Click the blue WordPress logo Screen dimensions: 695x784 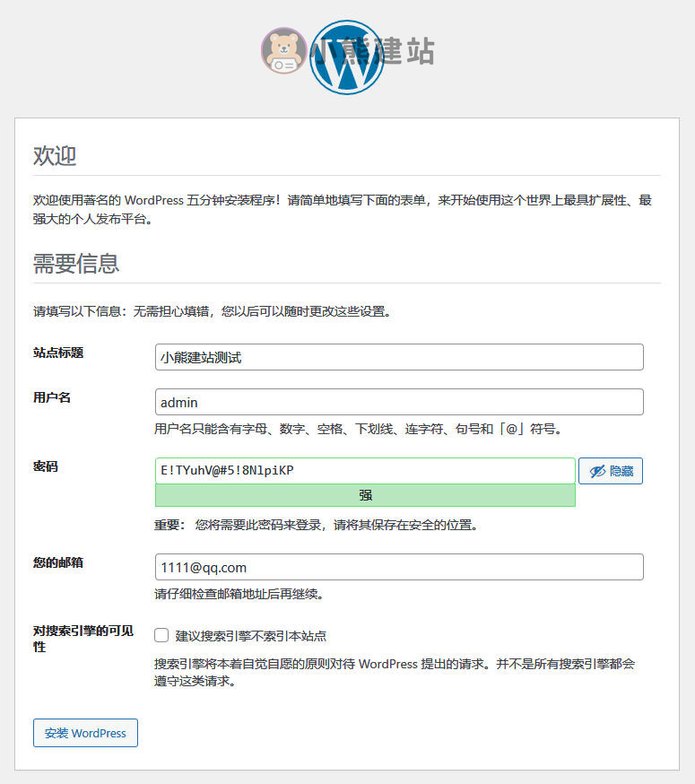pyautogui.click(x=346, y=57)
